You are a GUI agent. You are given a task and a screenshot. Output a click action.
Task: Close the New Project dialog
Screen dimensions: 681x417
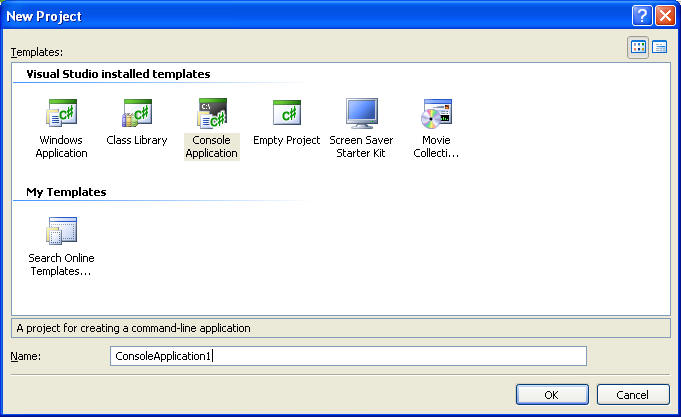[x=664, y=16]
